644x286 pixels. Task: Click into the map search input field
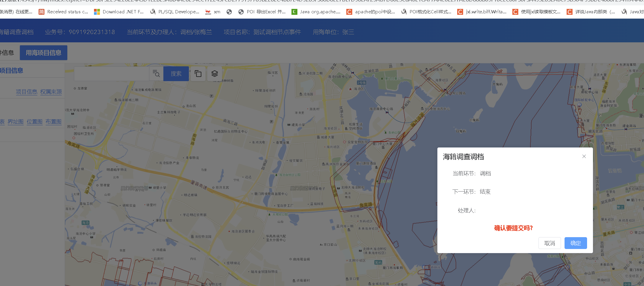(111, 73)
